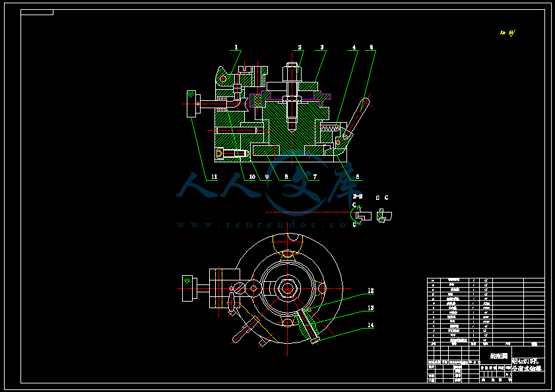Viewport: 555px width, 392px height.
Task: Click the yellow annotation text at top right
Action: coord(508,33)
